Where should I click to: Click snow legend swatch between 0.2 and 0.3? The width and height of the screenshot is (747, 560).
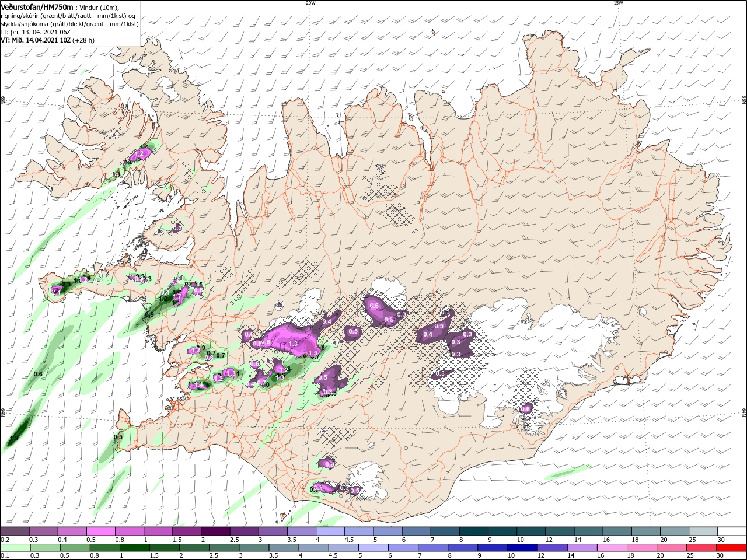[15, 531]
